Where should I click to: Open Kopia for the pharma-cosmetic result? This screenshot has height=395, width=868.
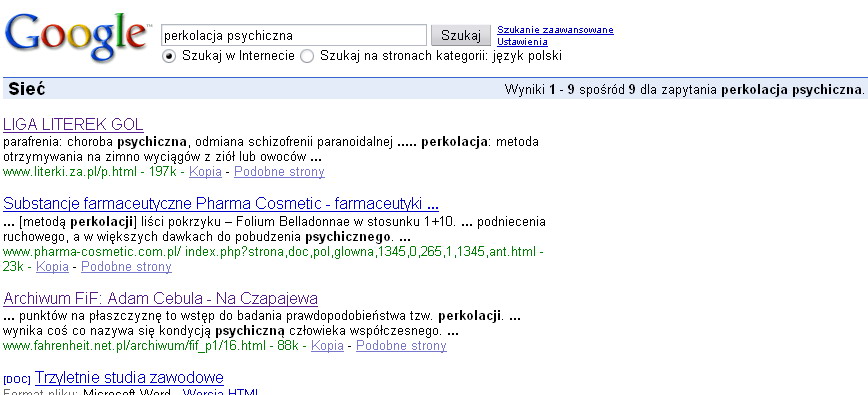click(52, 267)
